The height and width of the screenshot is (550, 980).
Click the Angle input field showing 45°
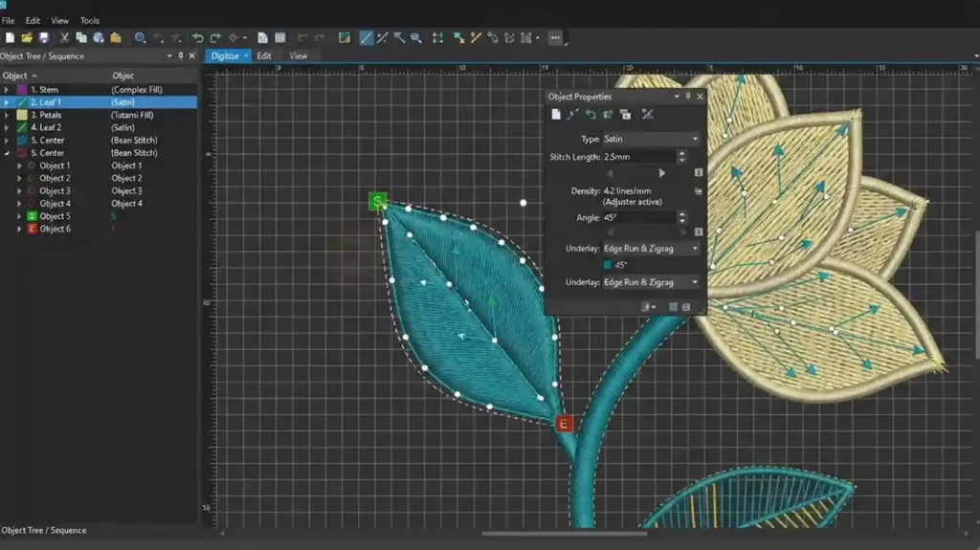click(x=638, y=217)
